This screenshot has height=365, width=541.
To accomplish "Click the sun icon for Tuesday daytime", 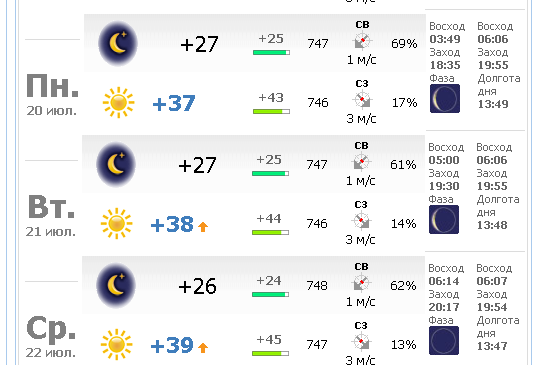I will click(x=116, y=223).
